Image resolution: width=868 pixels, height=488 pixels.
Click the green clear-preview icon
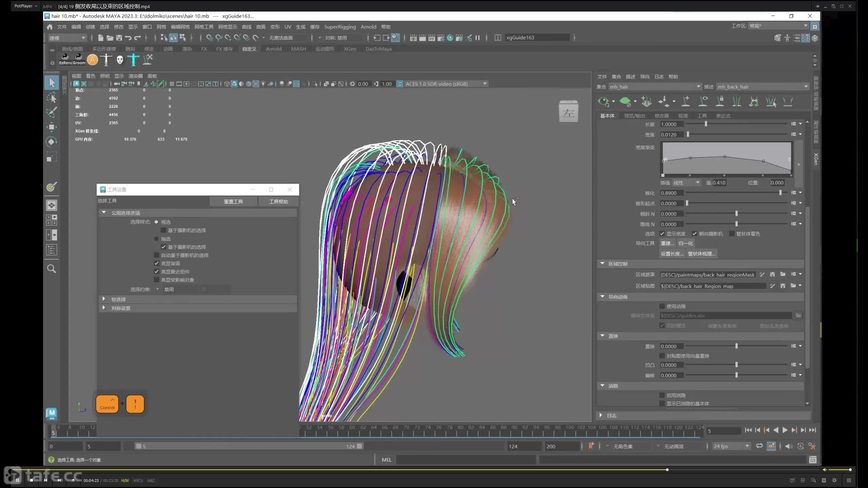point(625,101)
